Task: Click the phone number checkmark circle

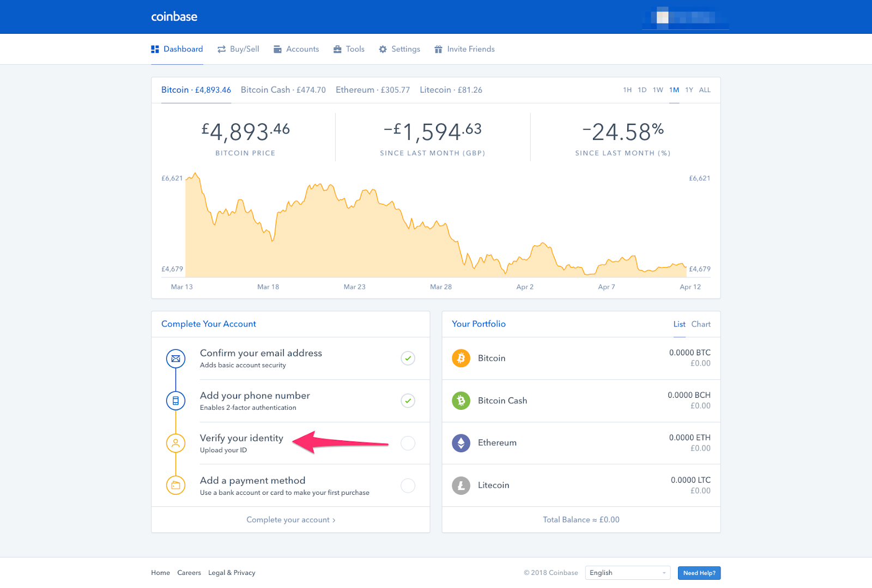Action: [x=408, y=401]
